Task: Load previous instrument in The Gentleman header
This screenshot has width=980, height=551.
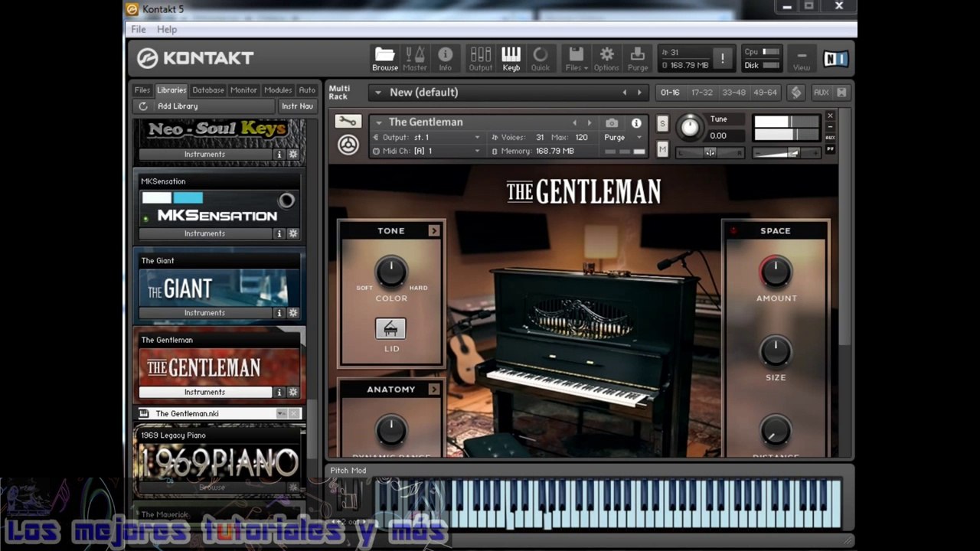Action: click(x=574, y=122)
